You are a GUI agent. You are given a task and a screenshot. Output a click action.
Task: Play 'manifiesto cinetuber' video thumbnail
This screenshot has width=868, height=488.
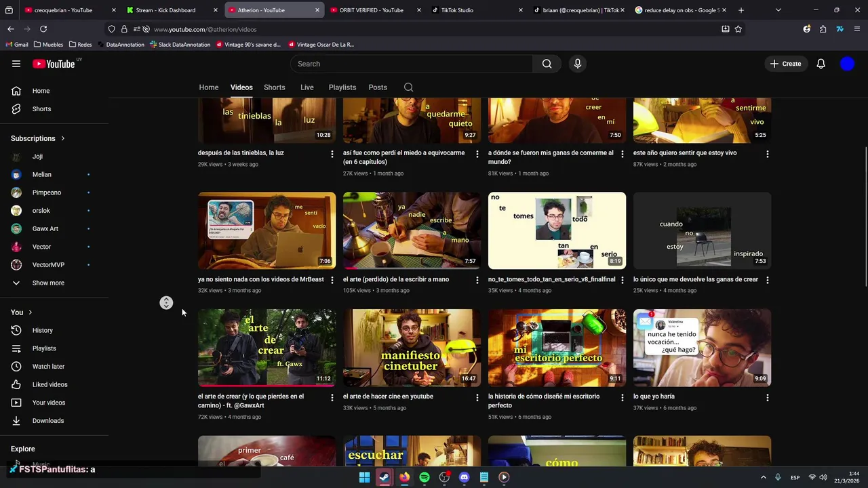click(x=412, y=348)
